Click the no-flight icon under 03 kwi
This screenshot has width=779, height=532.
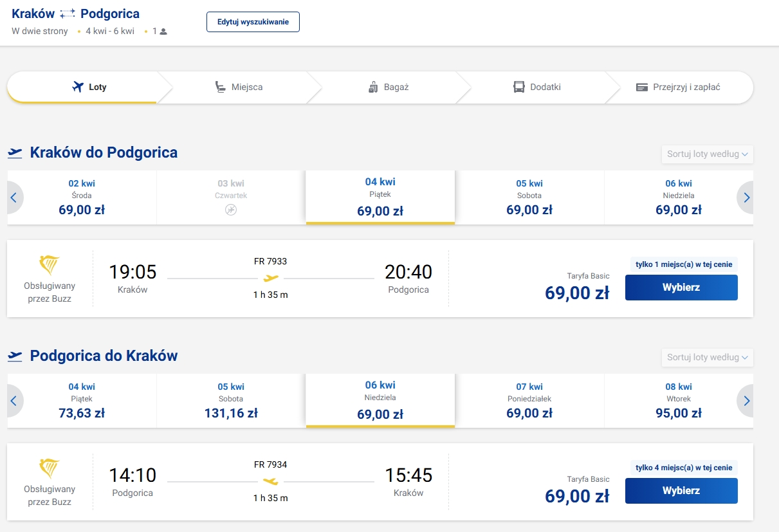tap(231, 210)
